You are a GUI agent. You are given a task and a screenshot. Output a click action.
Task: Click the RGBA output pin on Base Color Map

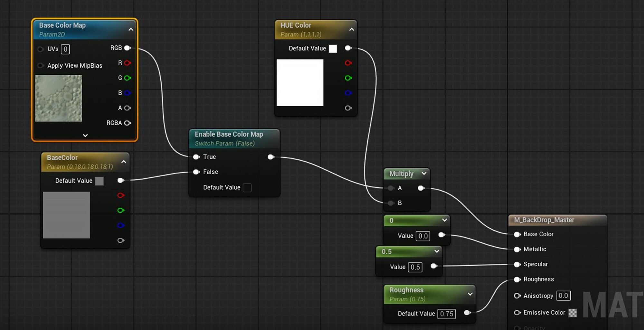128,123
